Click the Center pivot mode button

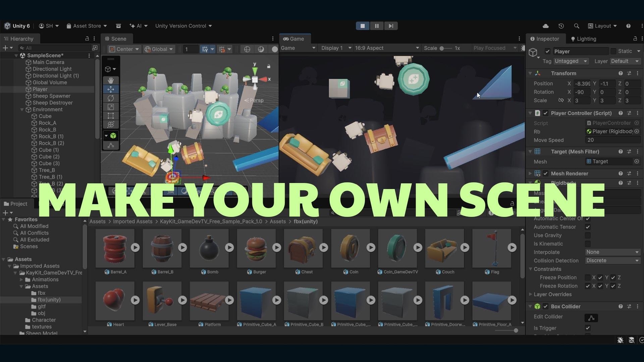[x=124, y=49]
